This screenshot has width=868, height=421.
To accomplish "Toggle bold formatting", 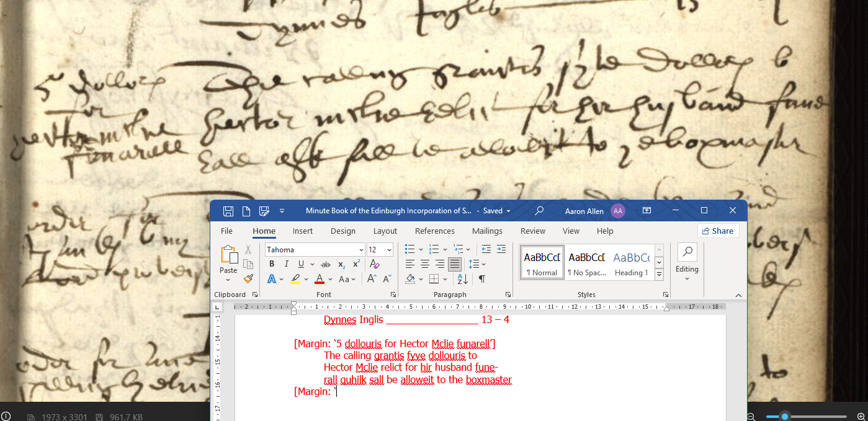I will click(272, 264).
